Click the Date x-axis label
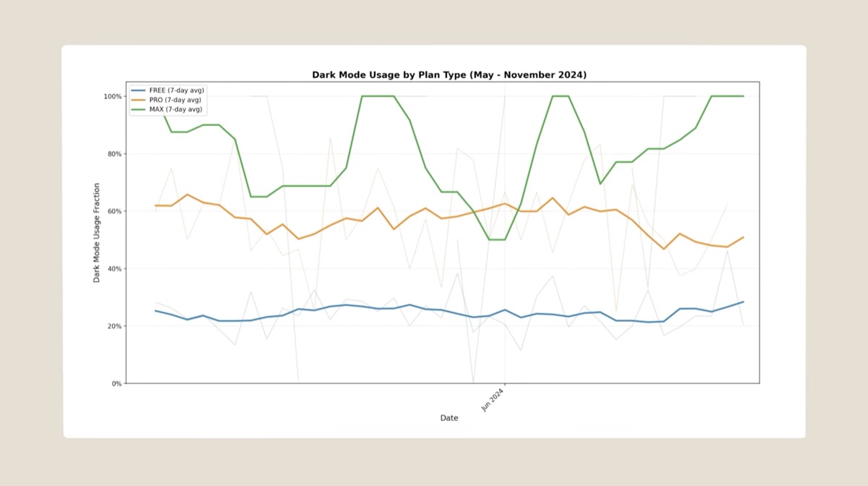Viewport: 868px width, 486px height. point(448,418)
